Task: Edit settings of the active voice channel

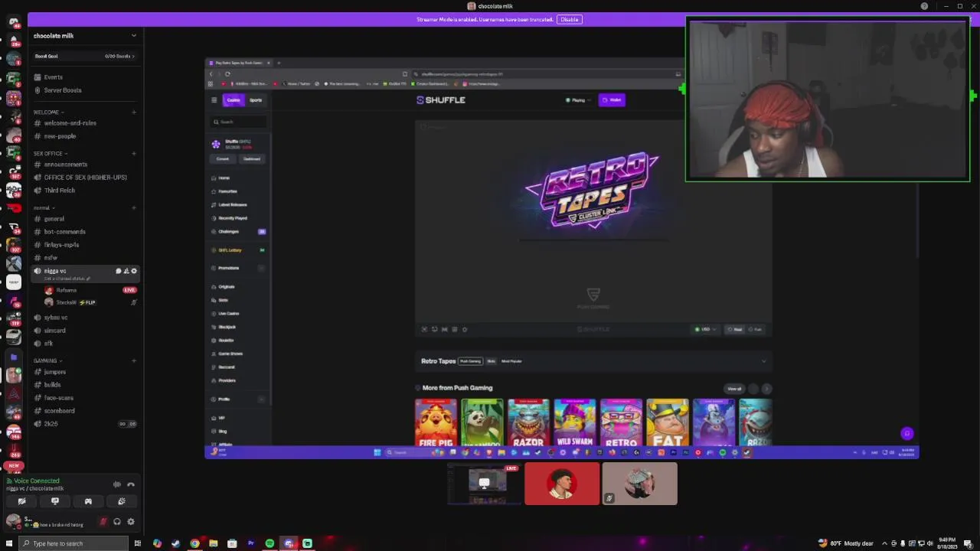Action: [x=134, y=271]
